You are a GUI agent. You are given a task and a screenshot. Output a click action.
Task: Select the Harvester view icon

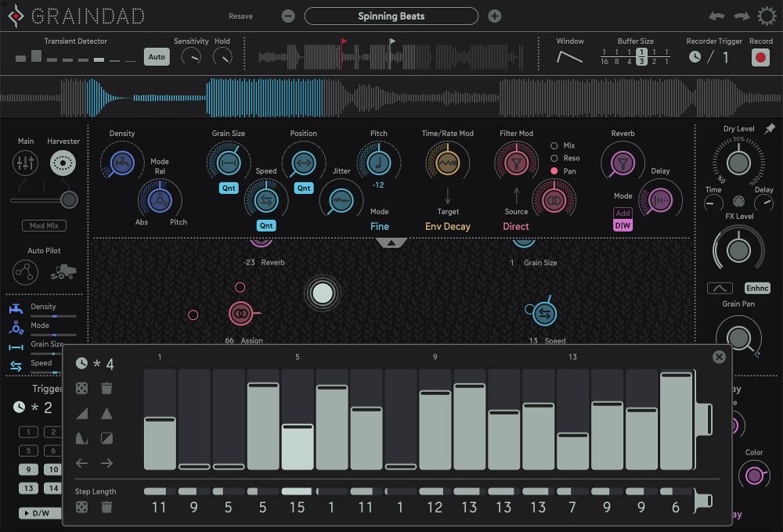(x=63, y=163)
